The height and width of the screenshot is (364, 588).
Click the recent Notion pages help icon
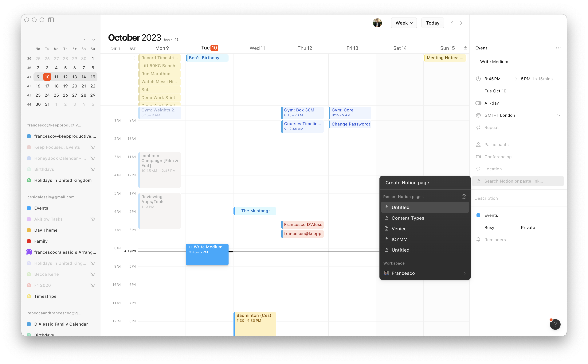(464, 196)
